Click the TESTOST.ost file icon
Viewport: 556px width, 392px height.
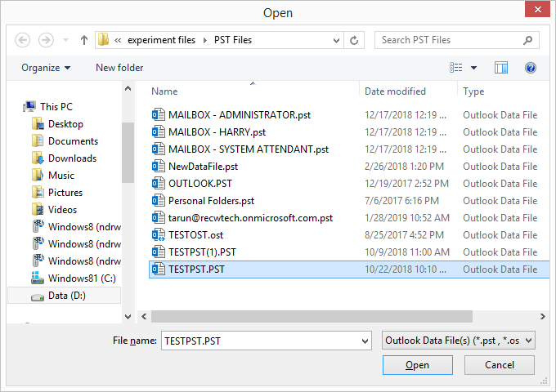[x=158, y=235]
